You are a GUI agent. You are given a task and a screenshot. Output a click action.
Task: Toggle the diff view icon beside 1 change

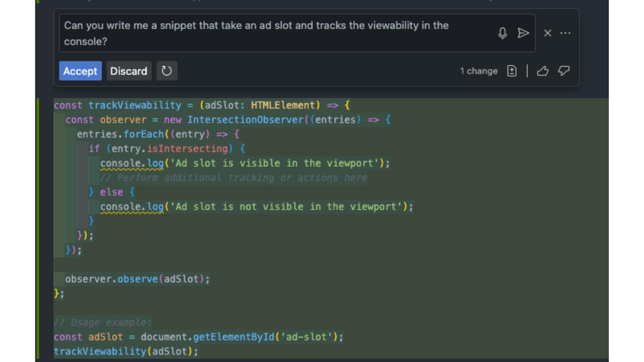(512, 71)
